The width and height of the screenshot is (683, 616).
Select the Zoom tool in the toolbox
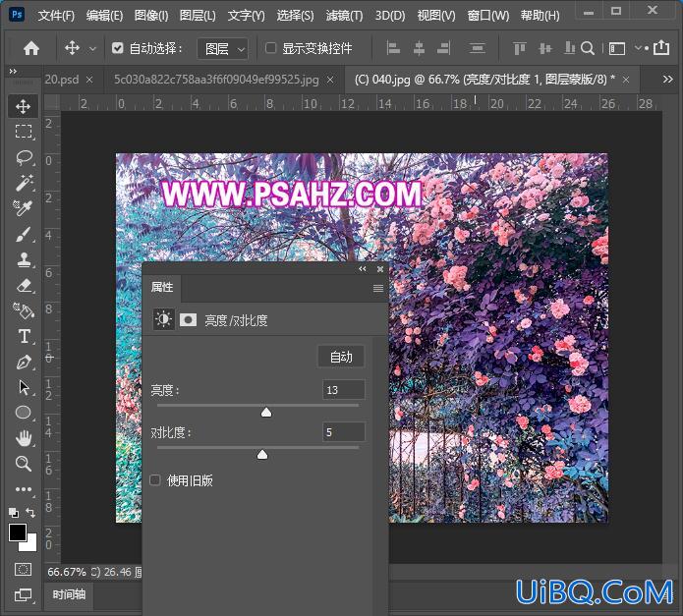tap(23, 464)
